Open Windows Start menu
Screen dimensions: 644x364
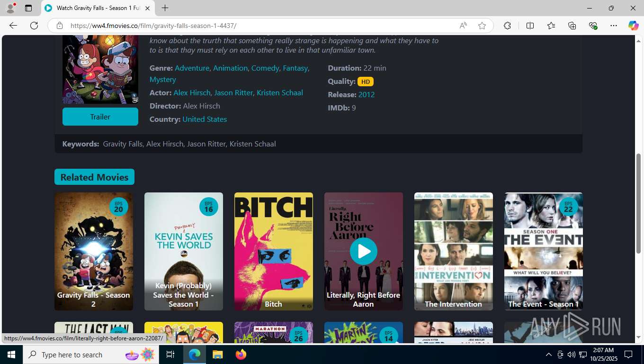[11, 355]
